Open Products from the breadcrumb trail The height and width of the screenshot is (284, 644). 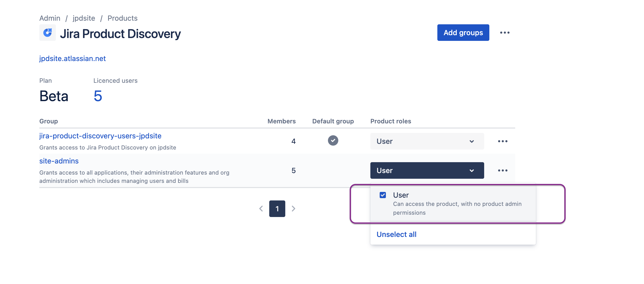pos(122,18)
